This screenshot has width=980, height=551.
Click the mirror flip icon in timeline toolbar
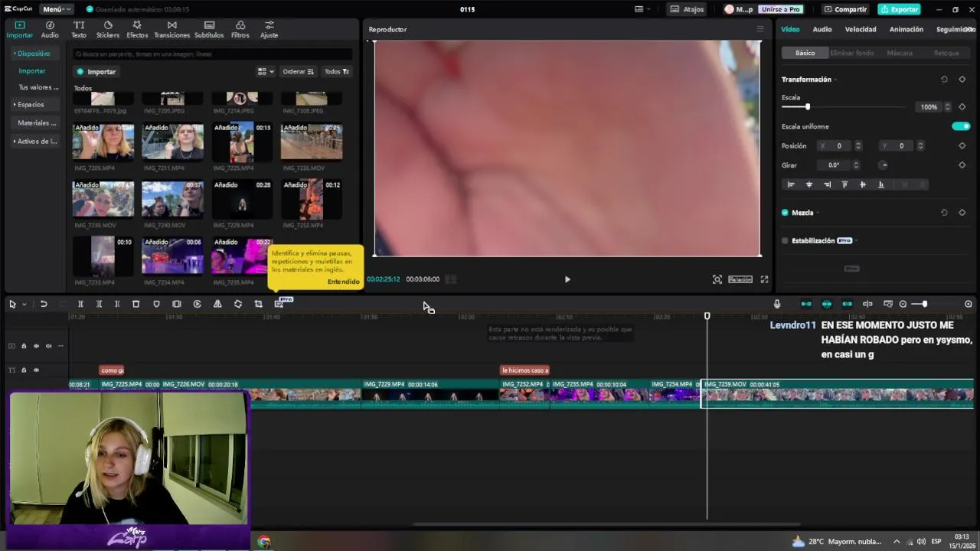coord(217,304)
